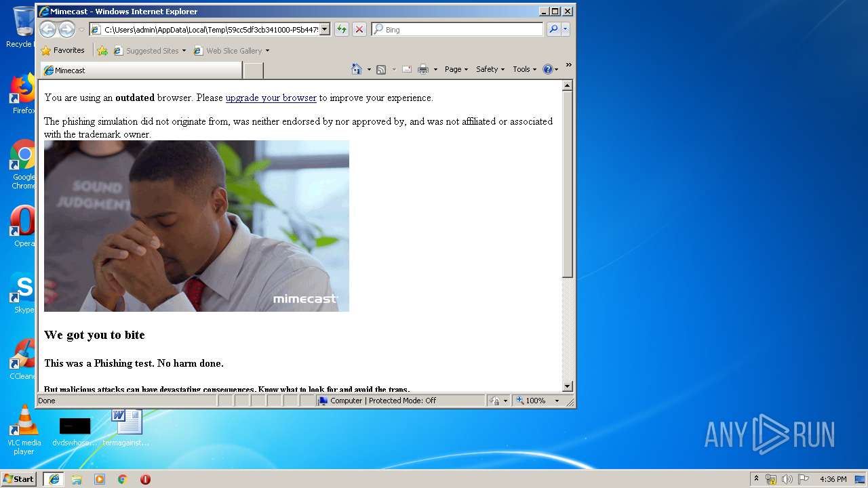The height and width of the screenshot is (488, 868).
Task: Click 'Protected Mode: Off' in status bar
Action: point(402,401)
